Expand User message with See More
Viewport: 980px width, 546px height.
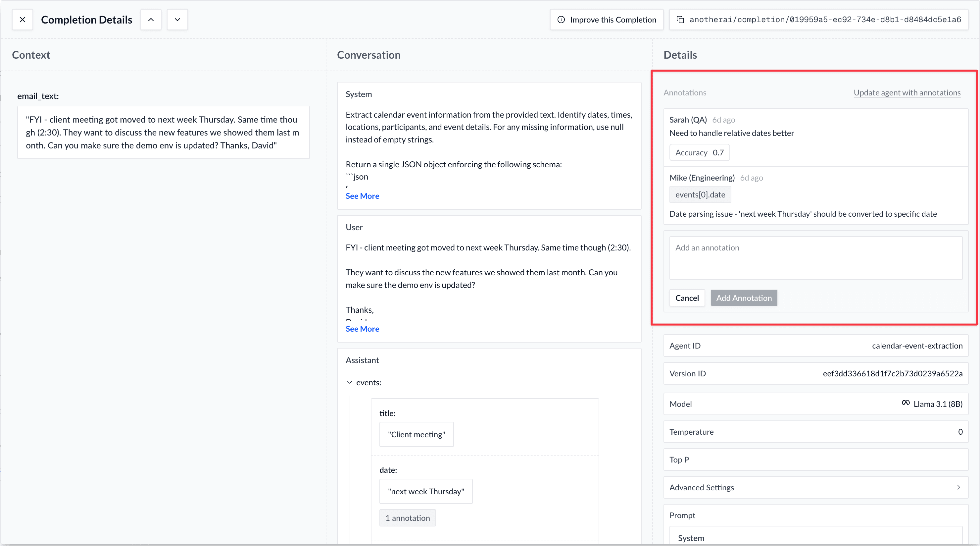(x=362, y=329)
